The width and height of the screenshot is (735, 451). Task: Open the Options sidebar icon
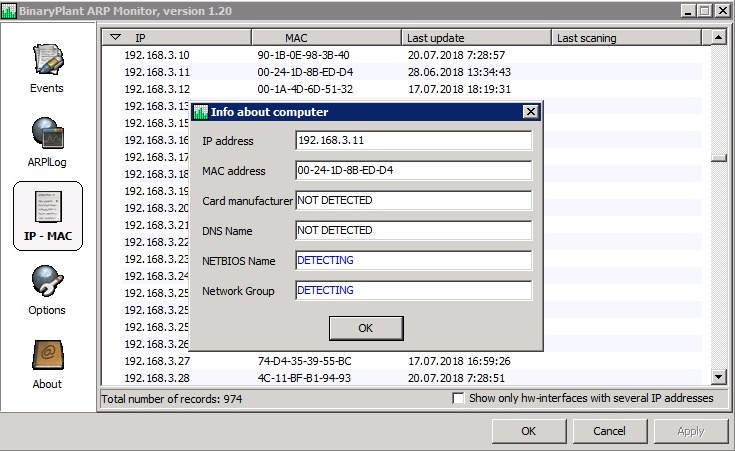click(47, 282)
